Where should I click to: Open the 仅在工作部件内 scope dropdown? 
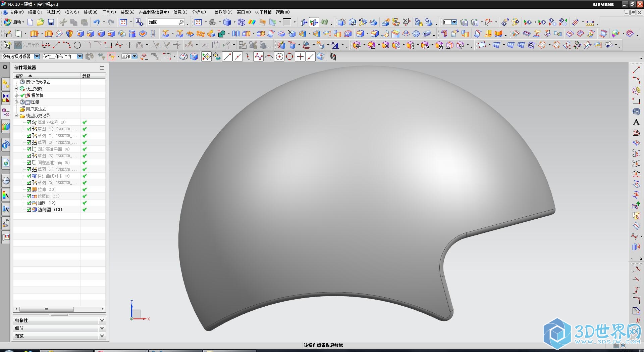(x=62, y=56)
